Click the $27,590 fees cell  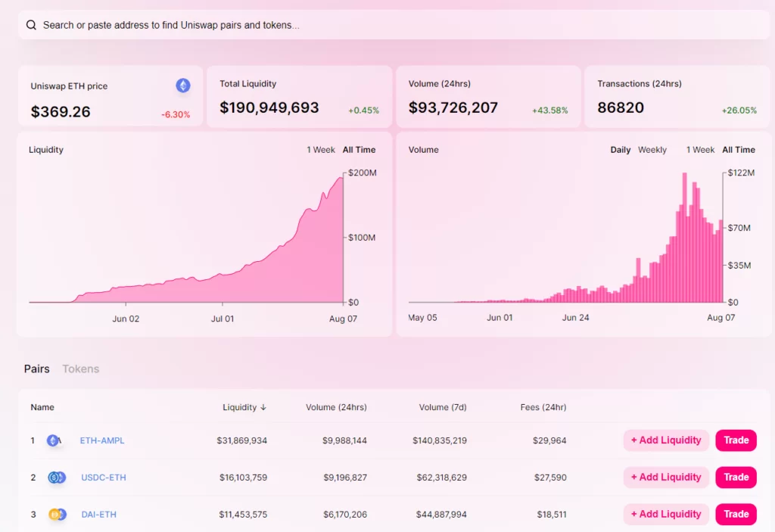coord(551,478)
